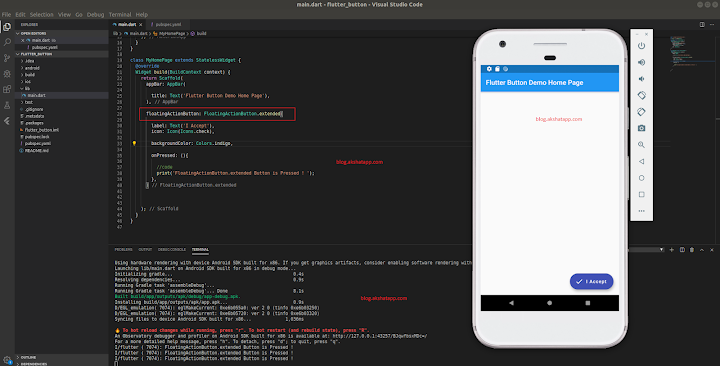Click the emulator toolbar home circle
The image size is (720, 366).
[x=641, y=178]
